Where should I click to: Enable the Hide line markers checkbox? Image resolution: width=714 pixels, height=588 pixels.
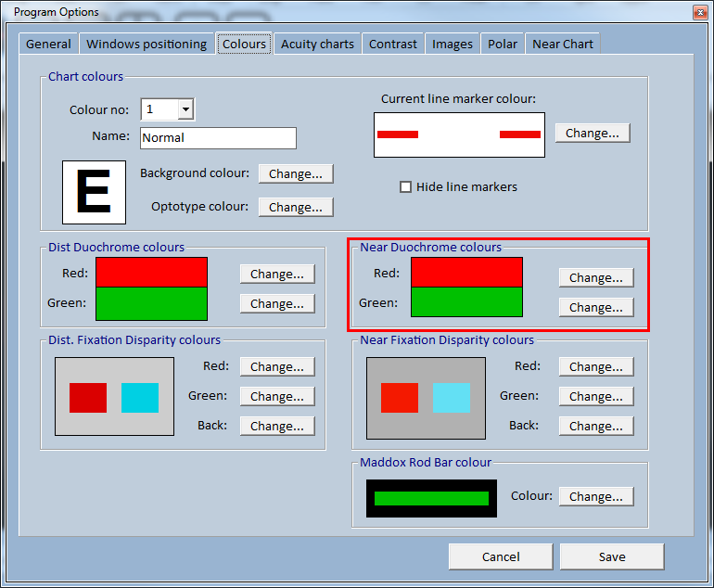click(x=405, y=186)
